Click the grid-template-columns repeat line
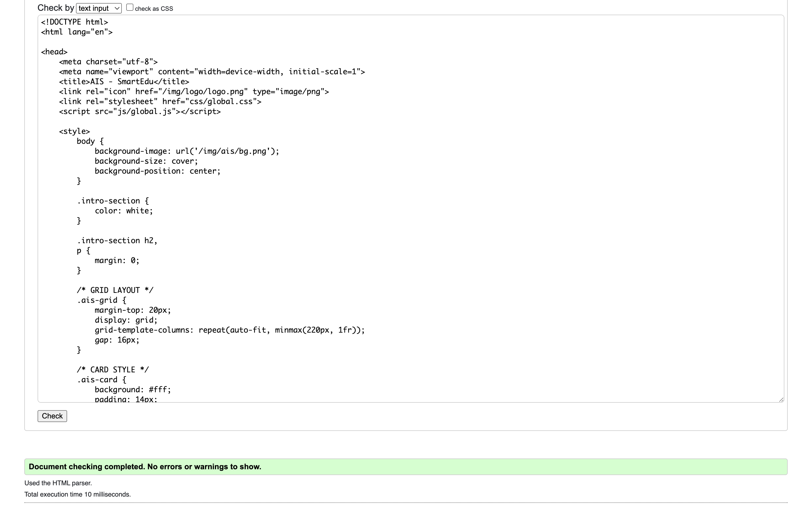The width and height of the screenshot is (812, 509). pos(229,330)
